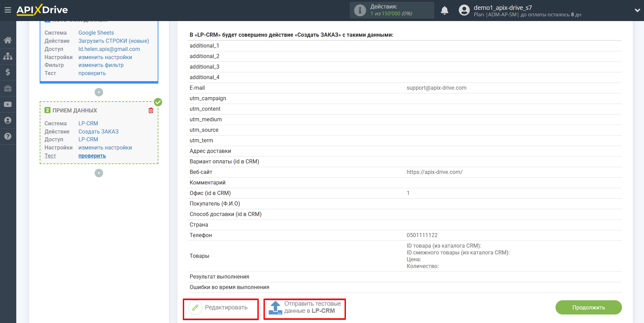
Task: Add step below data receiving block
Action: point(99,173)
